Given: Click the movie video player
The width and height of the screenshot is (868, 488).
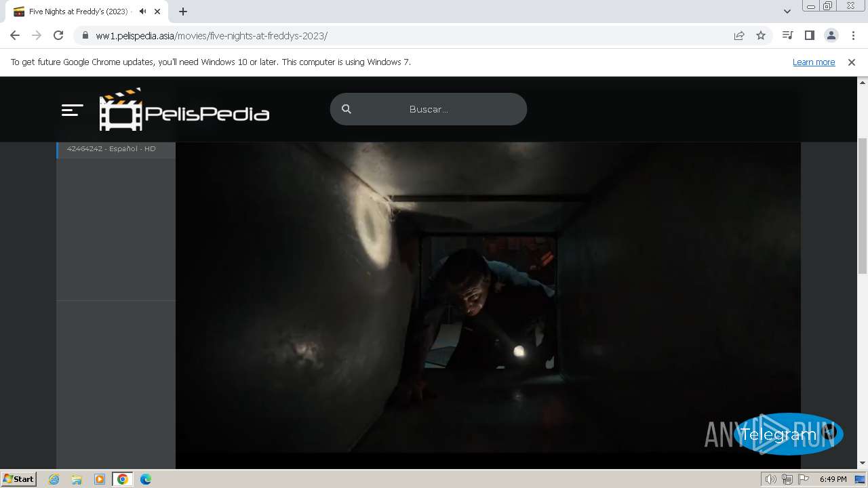Looking at the screenshot, I should coord(488,298).
